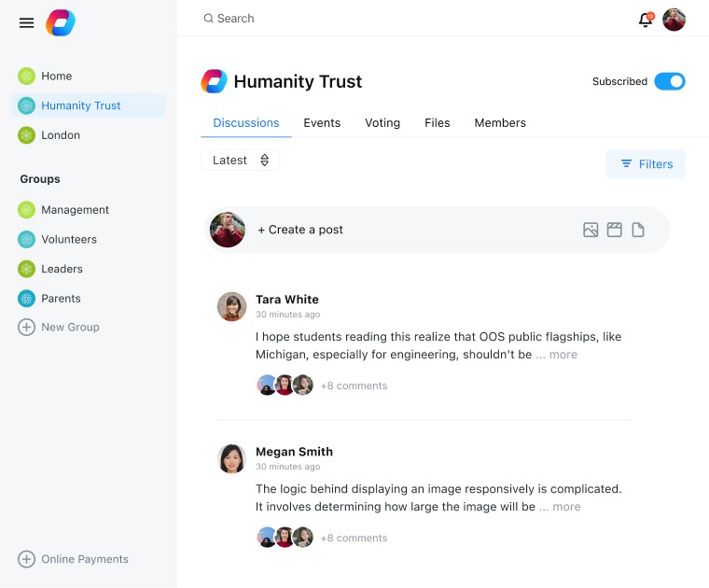Viewport: 709px width, 588px height.
Task: Open notifications bell icon
Action: [x=646, y=20]
